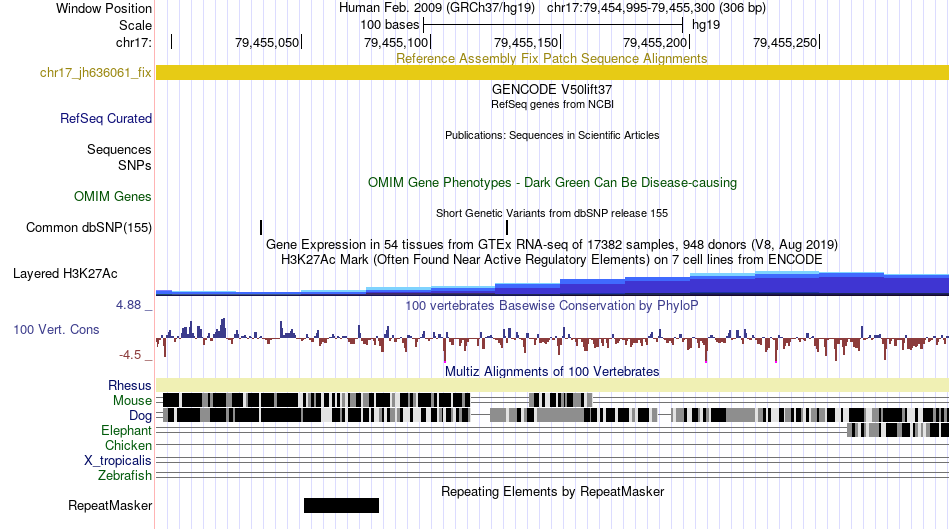950x529 pixels.
Task: Click the Human Feb. 2009 (GRCh37/hg19) text
Action: 437,8
